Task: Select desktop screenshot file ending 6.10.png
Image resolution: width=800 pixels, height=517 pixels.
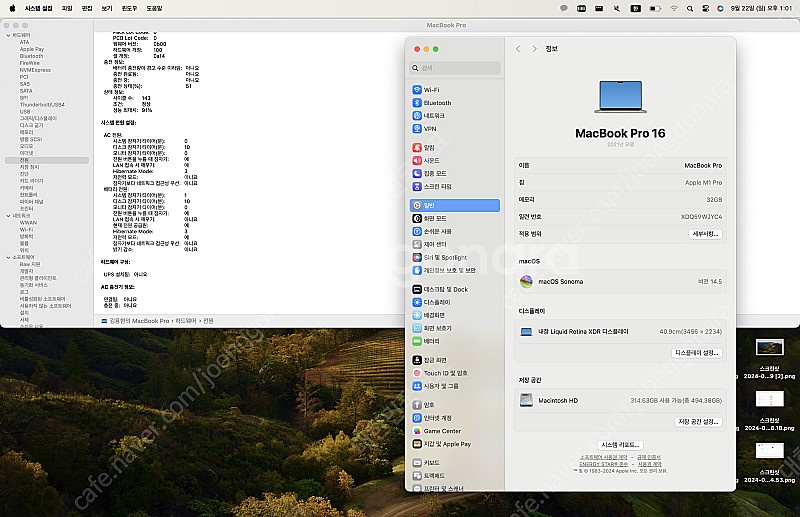Action: click(x=769, y=411)
